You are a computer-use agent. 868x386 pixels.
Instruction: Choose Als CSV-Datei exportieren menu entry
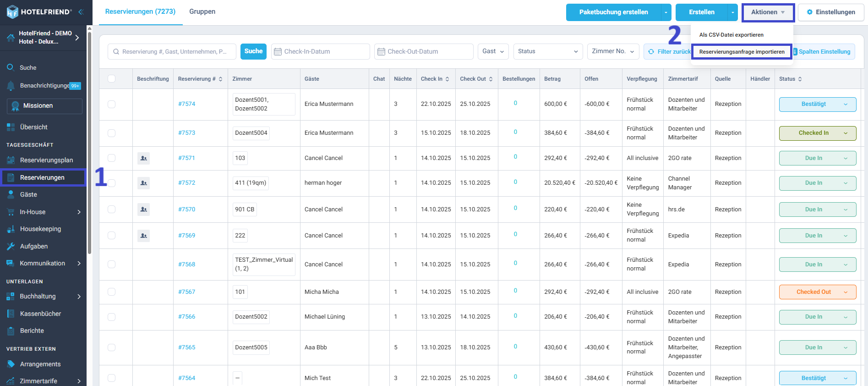tap(731, 35)
